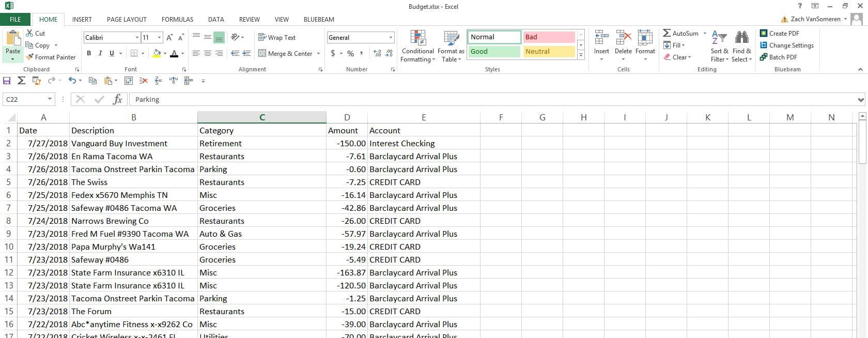Viewport: 868px width, 338px height.
Task: Open the Help question mark
Action: 800,6
